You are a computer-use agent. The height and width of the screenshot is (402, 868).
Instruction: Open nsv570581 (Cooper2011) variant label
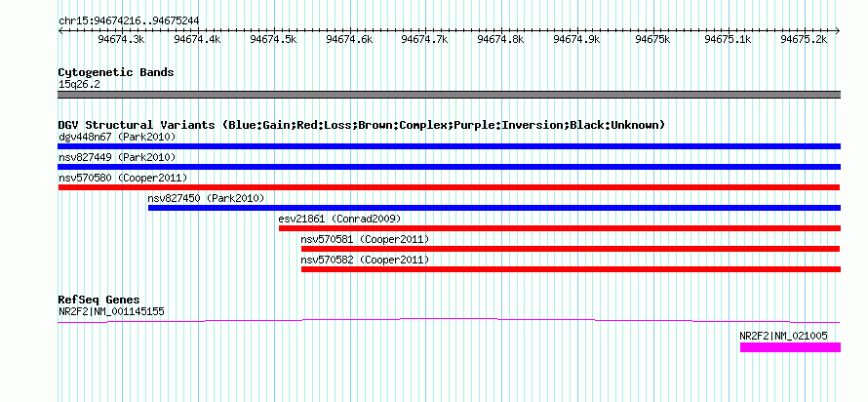click(x=365, y=239)
